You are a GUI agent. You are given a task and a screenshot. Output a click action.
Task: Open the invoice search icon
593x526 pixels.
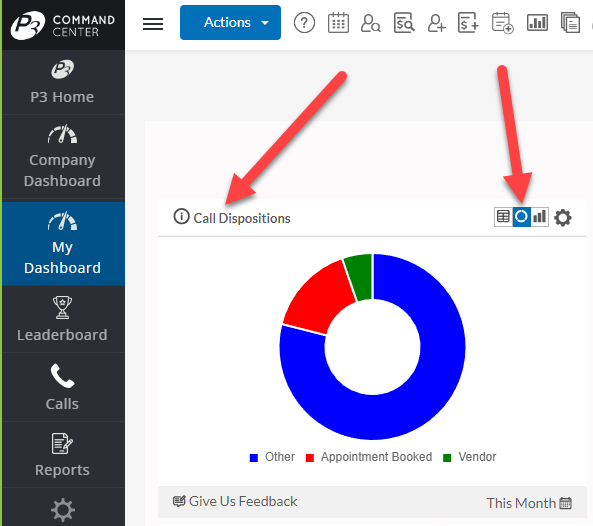click(404, 23)
